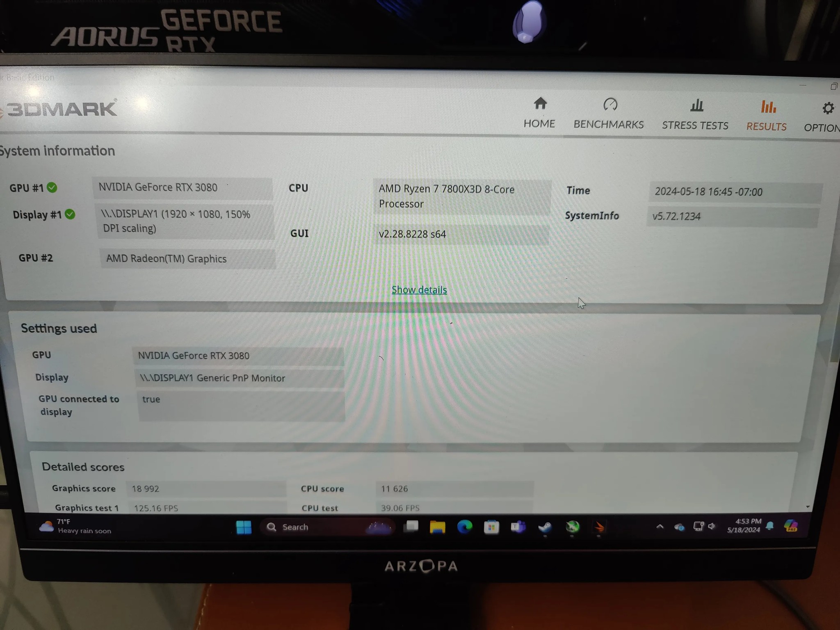Viewport: 840px width, 630px height.
Task: Open Copilot preview from the taskbar
Action: 791,525
